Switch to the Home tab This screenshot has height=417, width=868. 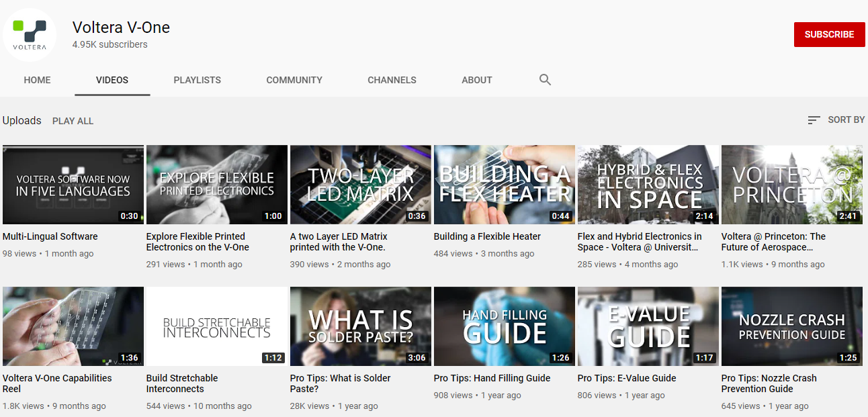coord(37,80)
